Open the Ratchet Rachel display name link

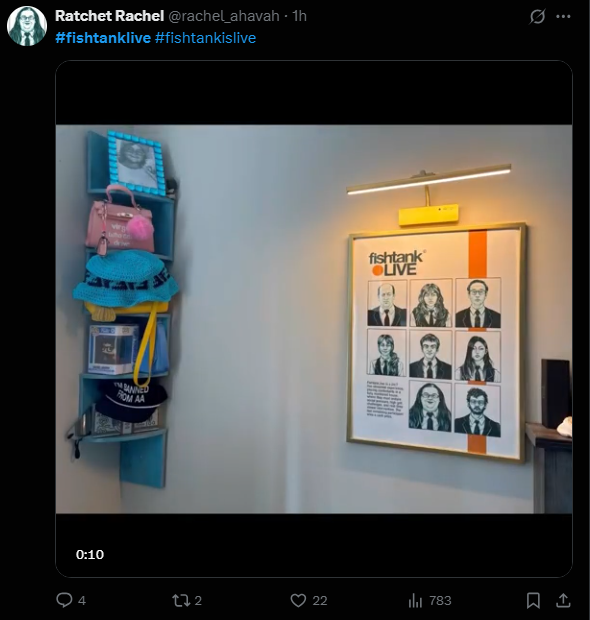click(110, 16)
